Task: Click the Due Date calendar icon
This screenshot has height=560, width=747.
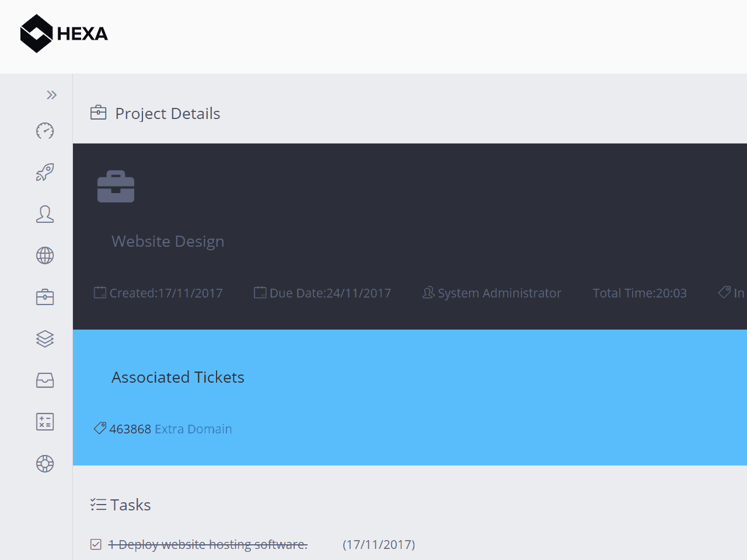Action: pos(260,292)
